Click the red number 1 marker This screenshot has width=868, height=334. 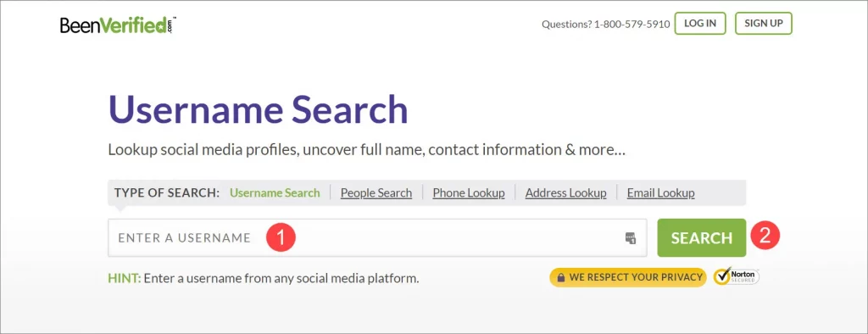281,237
